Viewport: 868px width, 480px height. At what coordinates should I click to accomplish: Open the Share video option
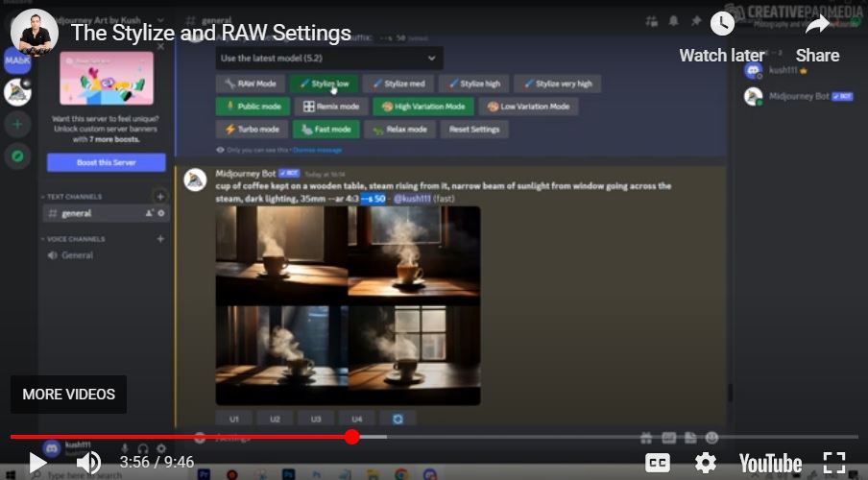pos(817,36)
